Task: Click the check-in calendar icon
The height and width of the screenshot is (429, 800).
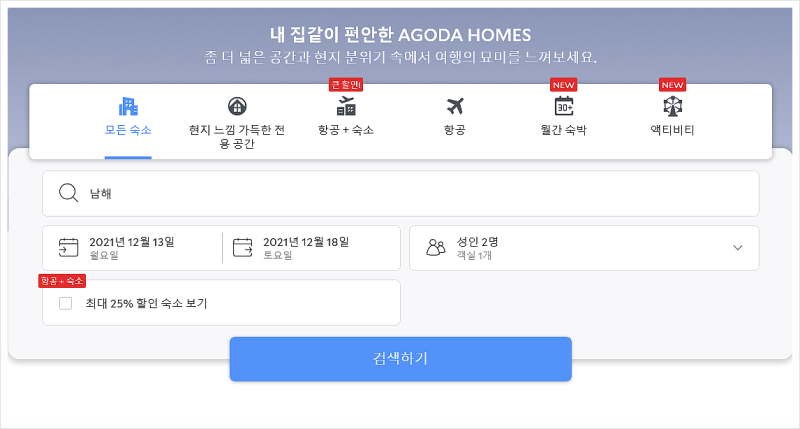Action: point(68,247)
